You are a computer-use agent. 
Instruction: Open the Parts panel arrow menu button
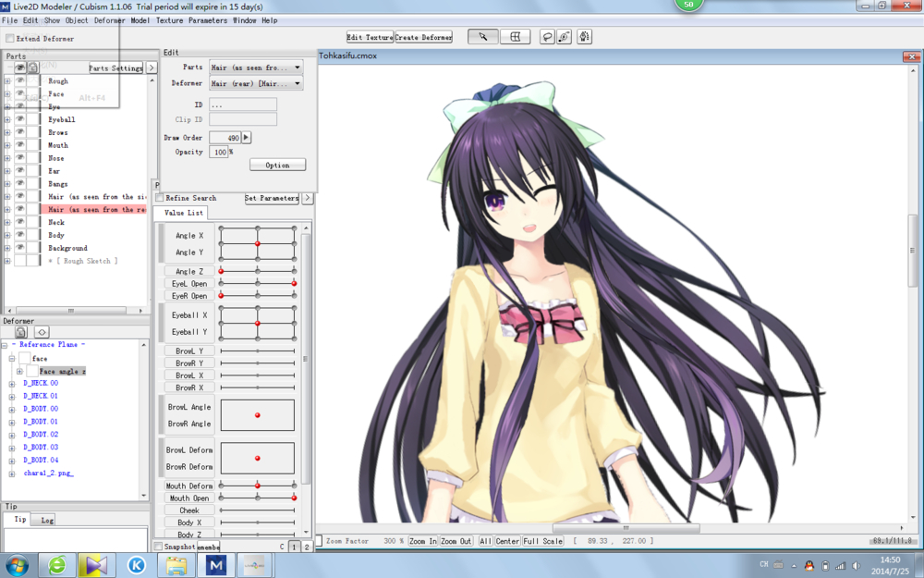point(152,68)
